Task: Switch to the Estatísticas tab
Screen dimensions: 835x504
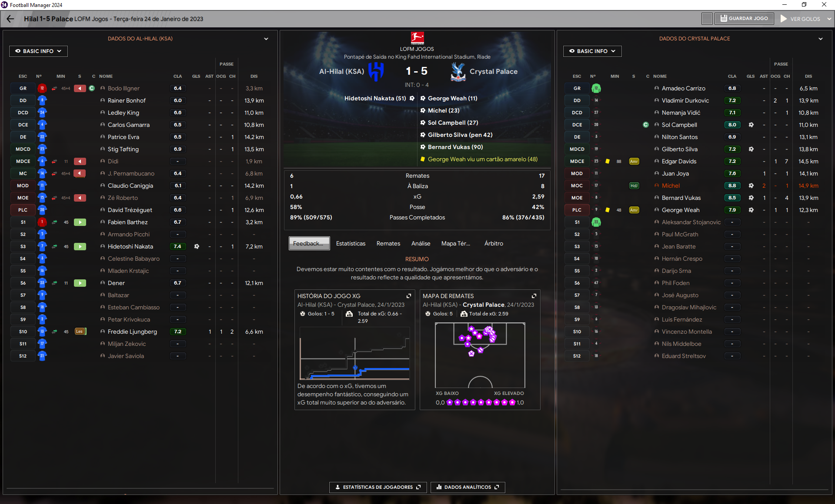Action: (351, 243)
